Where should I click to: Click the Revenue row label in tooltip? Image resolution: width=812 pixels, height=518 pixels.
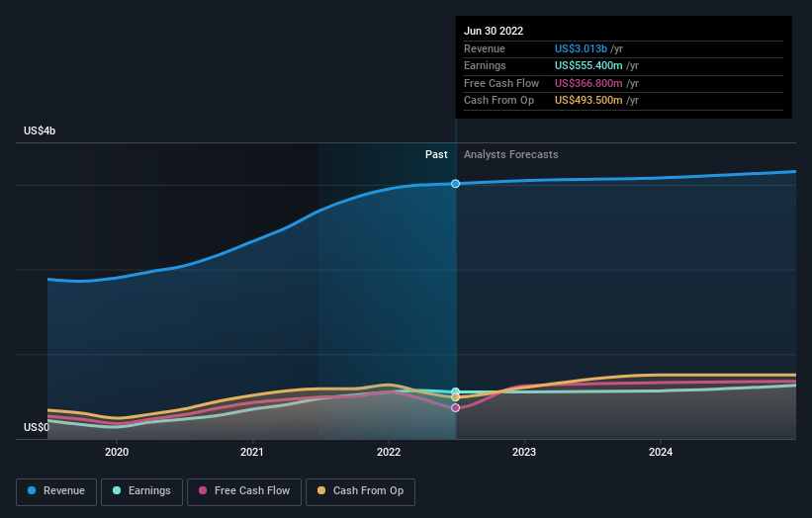tap(485, 48)
